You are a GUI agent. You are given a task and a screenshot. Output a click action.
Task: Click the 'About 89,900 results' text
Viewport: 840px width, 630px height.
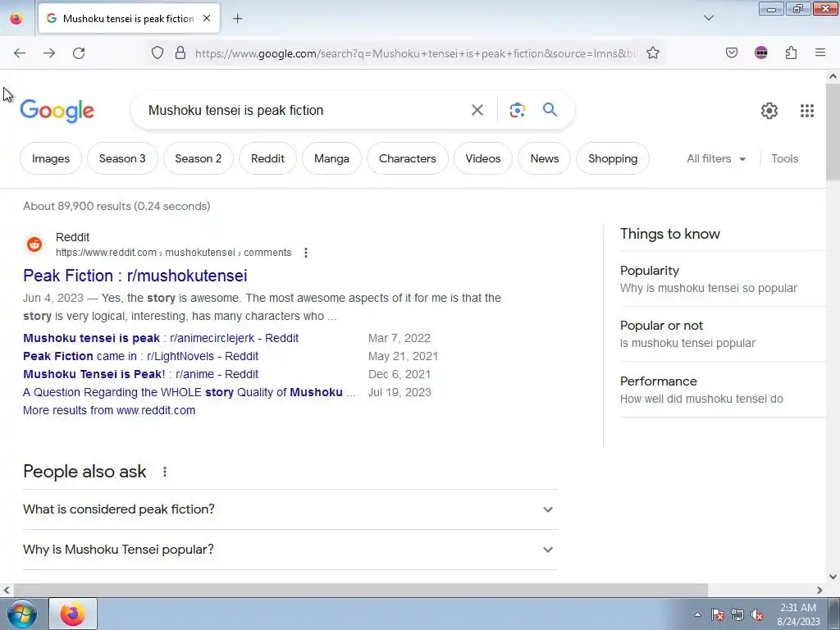(x=116, y=206)
